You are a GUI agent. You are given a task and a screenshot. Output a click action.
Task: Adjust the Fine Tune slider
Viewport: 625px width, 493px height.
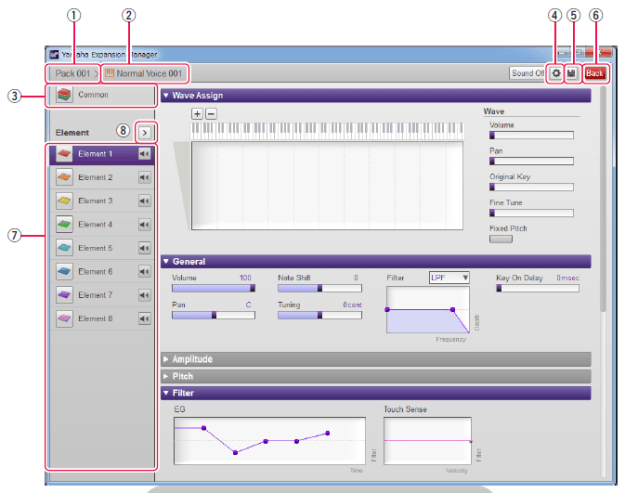click(532, 213)
